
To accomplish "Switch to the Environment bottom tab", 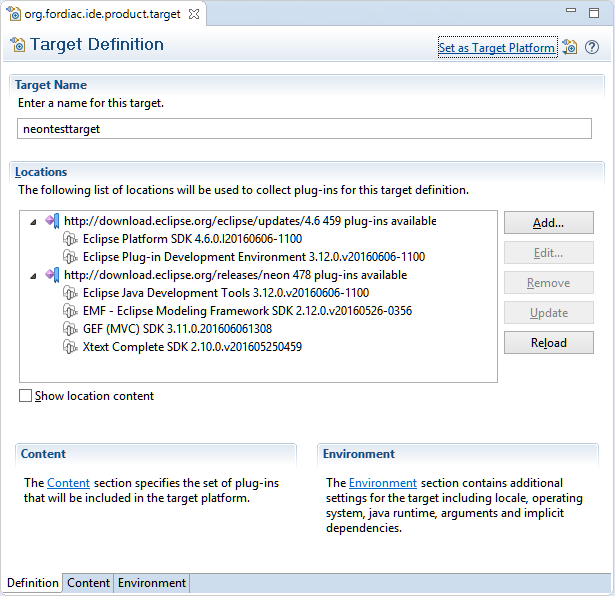I will tap(152, 583).
